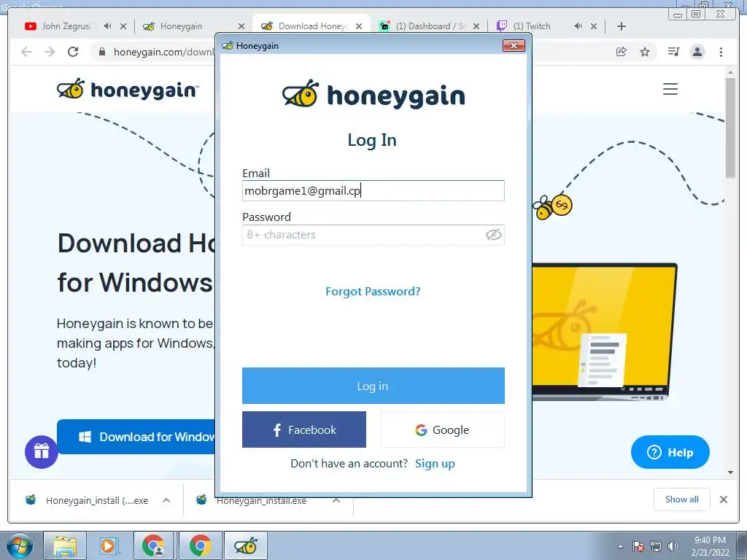Switch to the Twitch tab
The image size is (747, 560).
pyautogui.click(x=532, y=26)
